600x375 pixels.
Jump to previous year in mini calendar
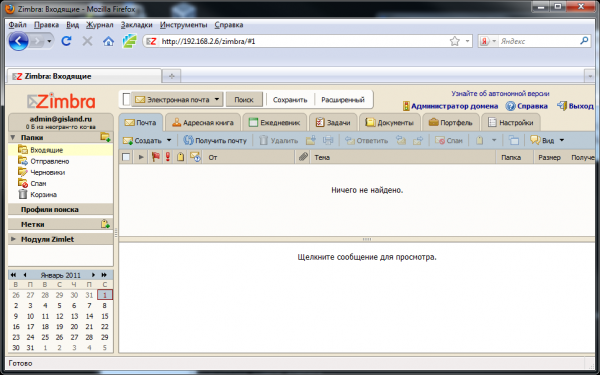click(x=13, y=275)
